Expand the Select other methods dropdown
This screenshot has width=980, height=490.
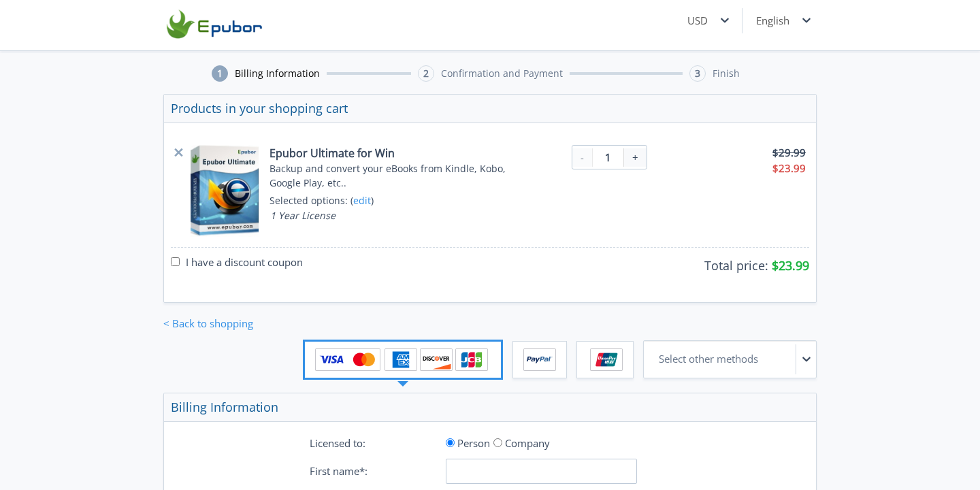click(730, 359)
